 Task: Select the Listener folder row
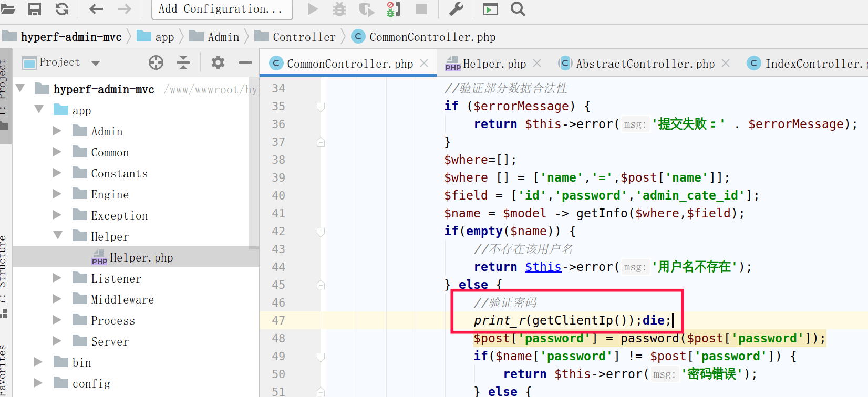tap(136, 278)
